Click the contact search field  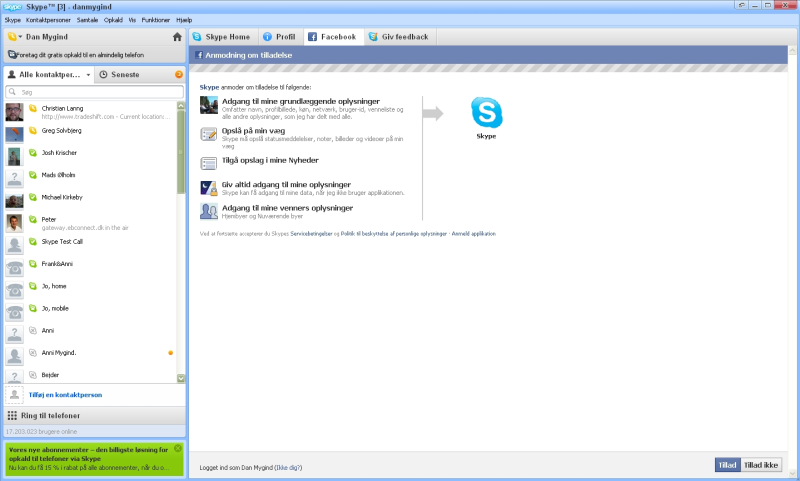coord(94,92)
